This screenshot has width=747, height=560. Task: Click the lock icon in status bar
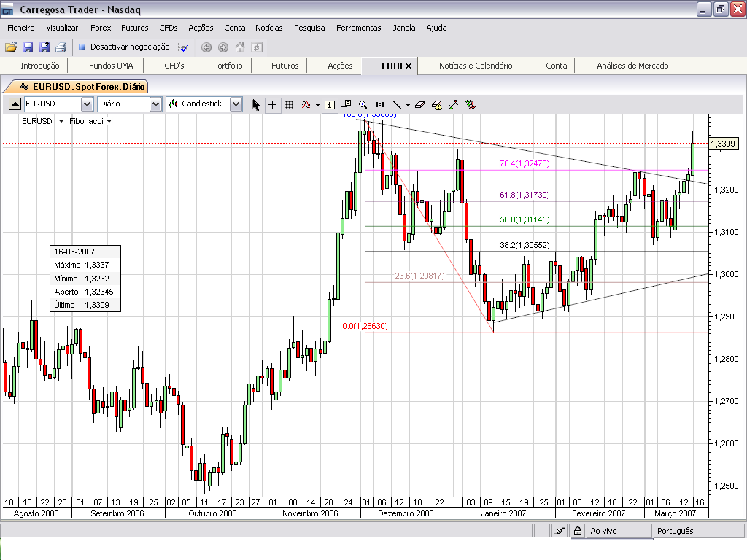(x=578, y=531)
